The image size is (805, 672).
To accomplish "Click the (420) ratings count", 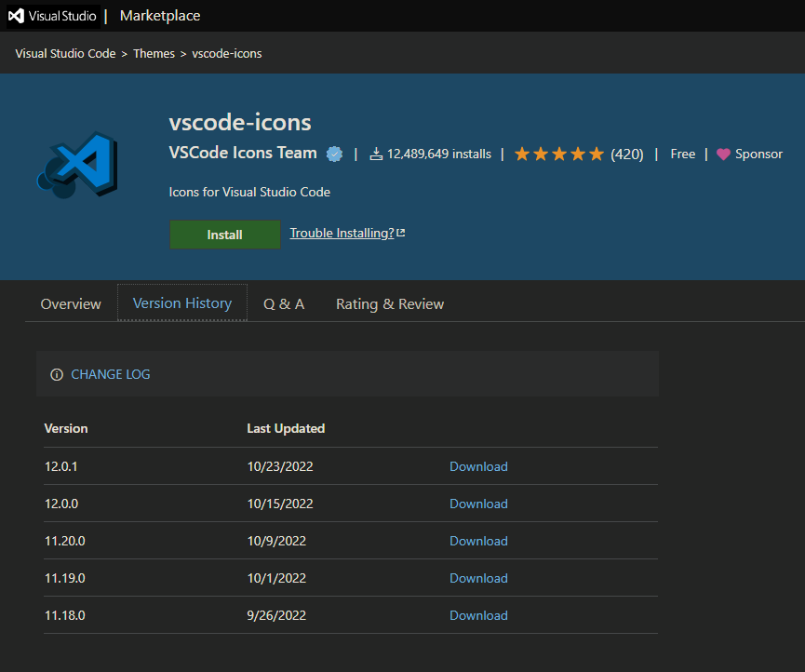I will [x=628, y=154].
